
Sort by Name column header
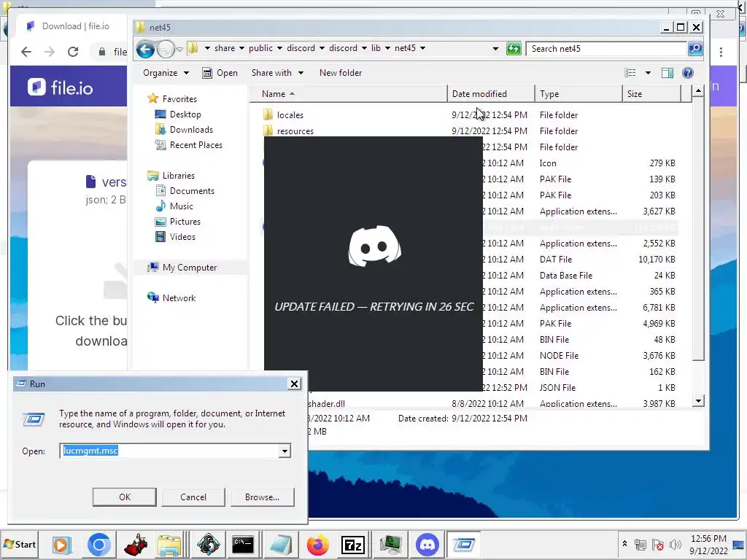pos(349,94)
